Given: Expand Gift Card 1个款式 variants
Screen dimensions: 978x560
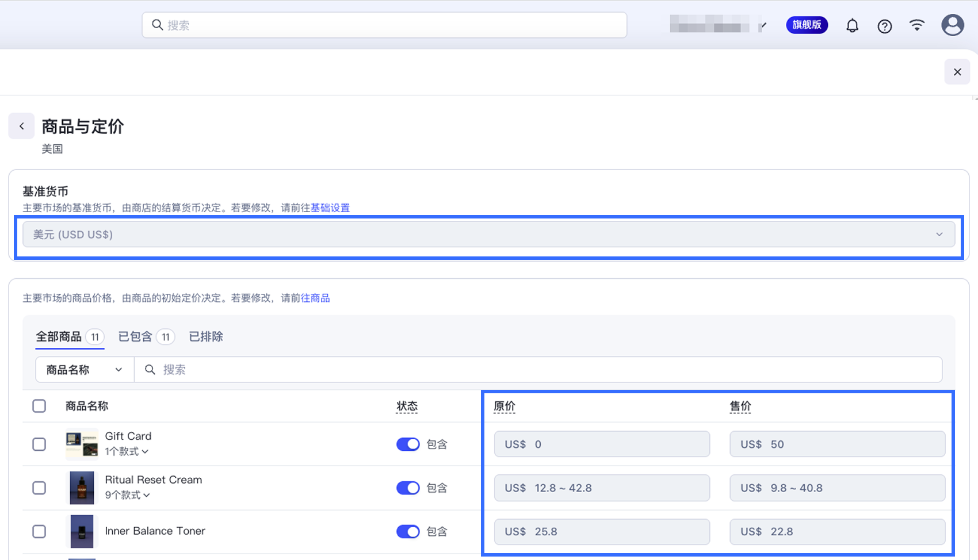Looking at the screenshot, I should (127, 451).
